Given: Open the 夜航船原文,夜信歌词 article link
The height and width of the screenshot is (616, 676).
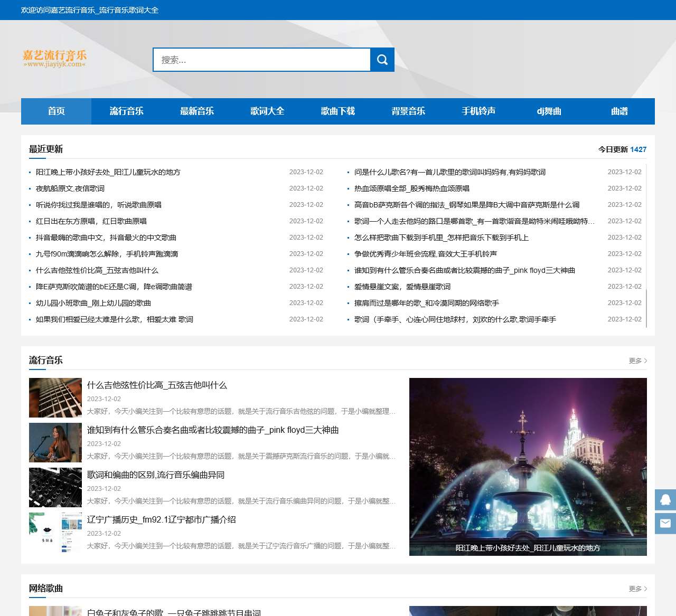Looking at the screenshot, I should pos(70,188).
